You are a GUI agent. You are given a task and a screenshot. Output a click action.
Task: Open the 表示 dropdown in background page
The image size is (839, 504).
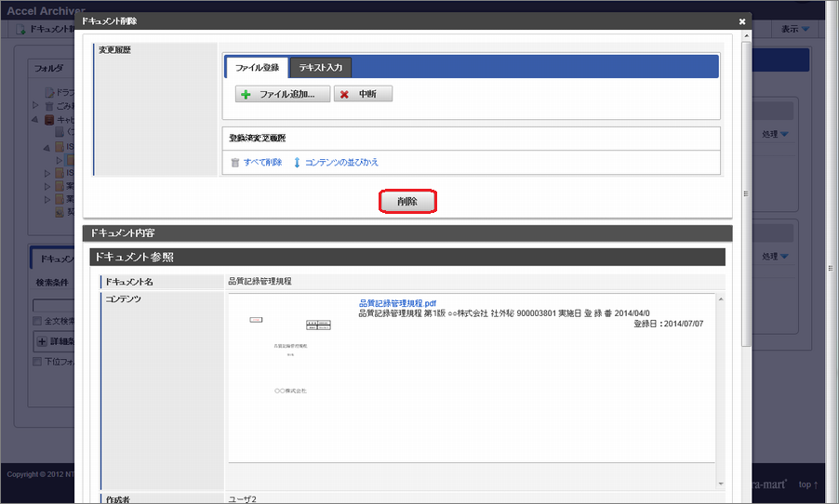tap(795, 29)
